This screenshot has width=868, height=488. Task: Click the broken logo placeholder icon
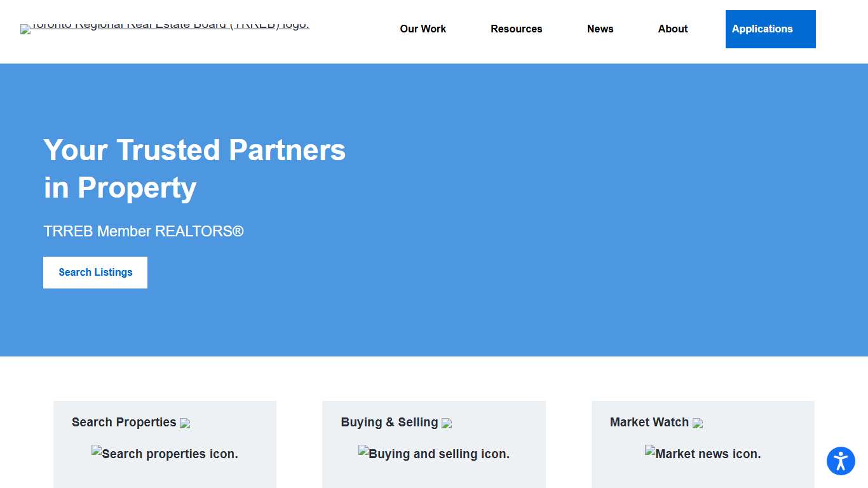coord(26,29)
